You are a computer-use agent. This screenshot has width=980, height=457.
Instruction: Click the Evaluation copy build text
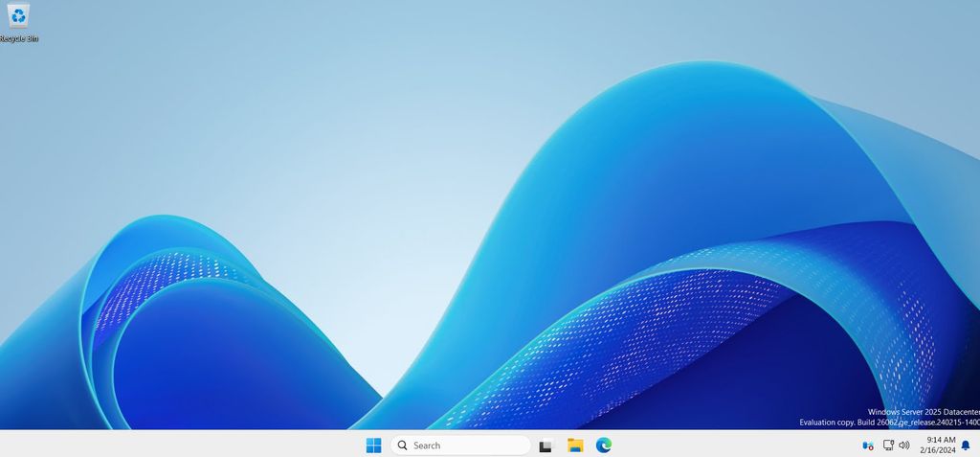889,423
